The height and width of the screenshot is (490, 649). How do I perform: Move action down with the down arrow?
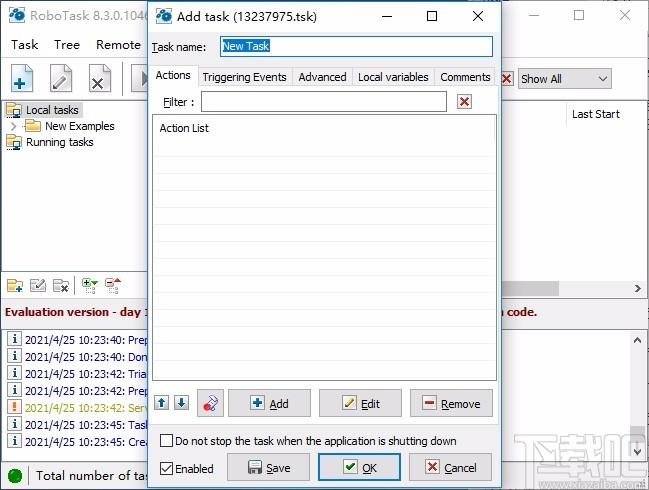point(181,403)
